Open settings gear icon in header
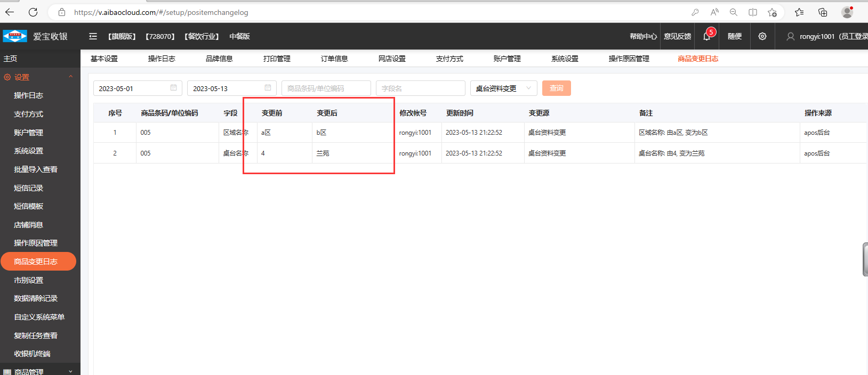Image resolution: width=868 pixels, height=375 pixels. (x=762, y=36)
